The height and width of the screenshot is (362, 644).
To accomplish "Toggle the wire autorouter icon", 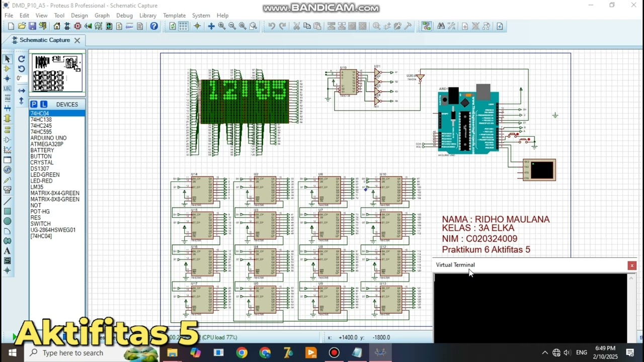I will pyautogui.click(x=427, y=26).
